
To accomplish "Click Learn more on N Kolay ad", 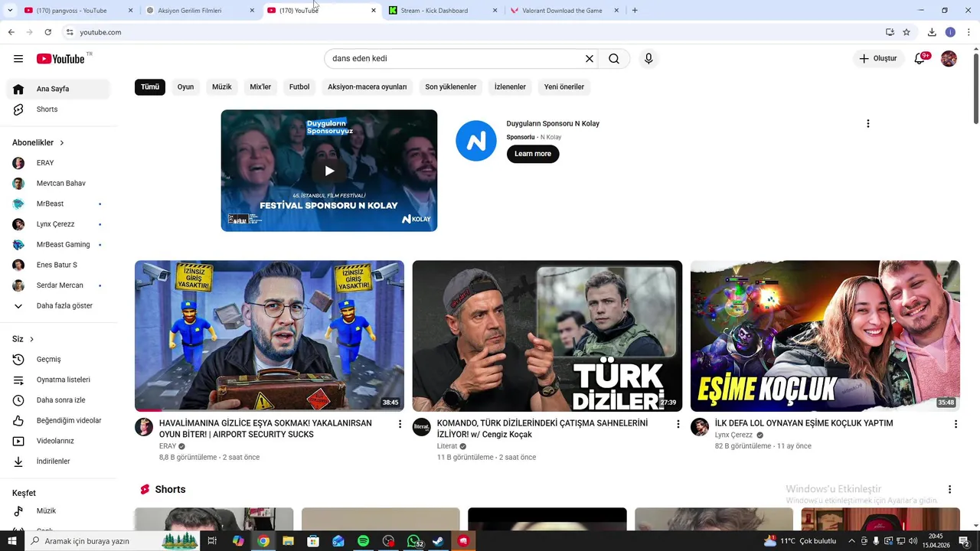I will coord(533,154).
